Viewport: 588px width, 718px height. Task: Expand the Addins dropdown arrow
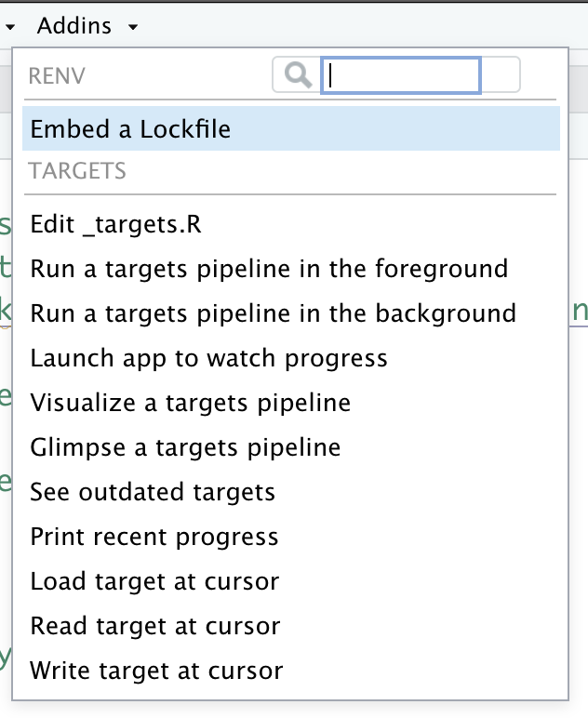pos(133,27)
